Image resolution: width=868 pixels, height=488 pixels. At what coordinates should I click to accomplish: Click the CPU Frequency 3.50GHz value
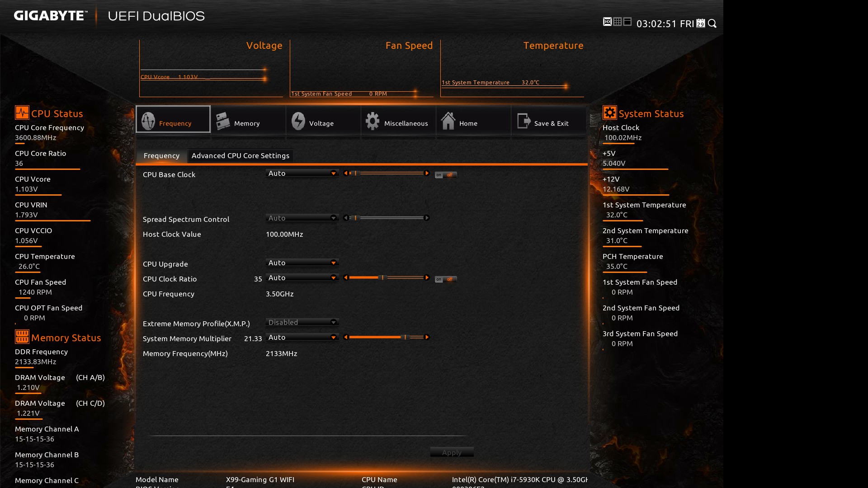(x=280, y=294)
